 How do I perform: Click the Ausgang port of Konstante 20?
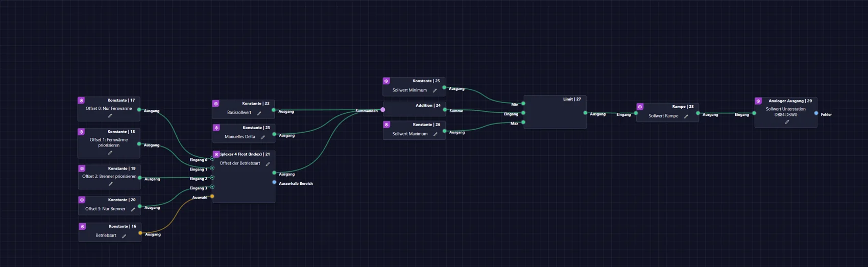[139, 206]
